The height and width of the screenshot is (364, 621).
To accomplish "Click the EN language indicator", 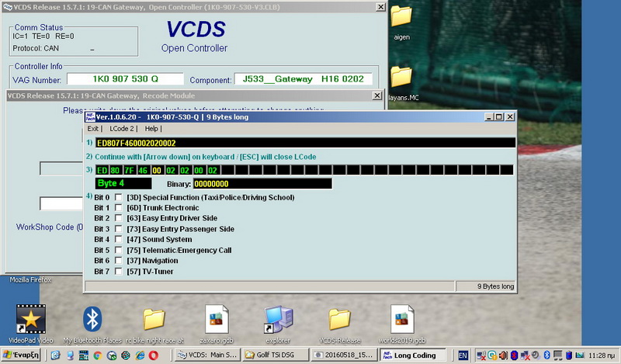I will [x=463, y=355].
